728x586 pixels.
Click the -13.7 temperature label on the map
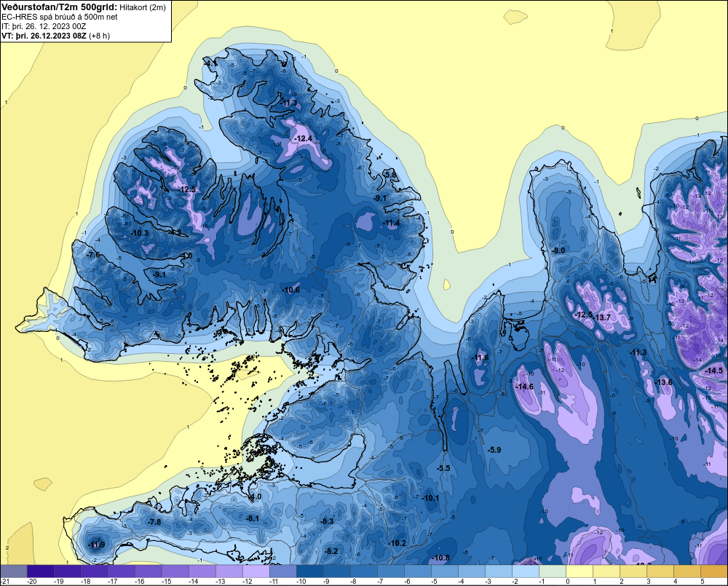603,317
